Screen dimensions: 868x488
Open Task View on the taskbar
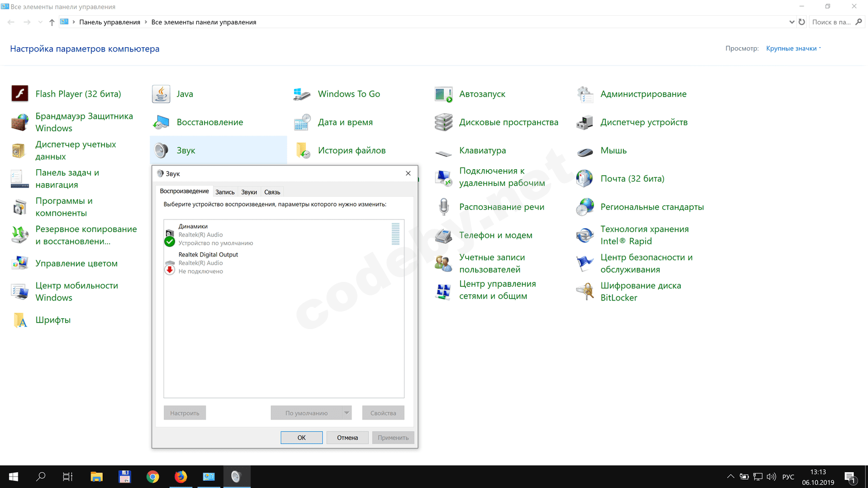coord(68,477)
